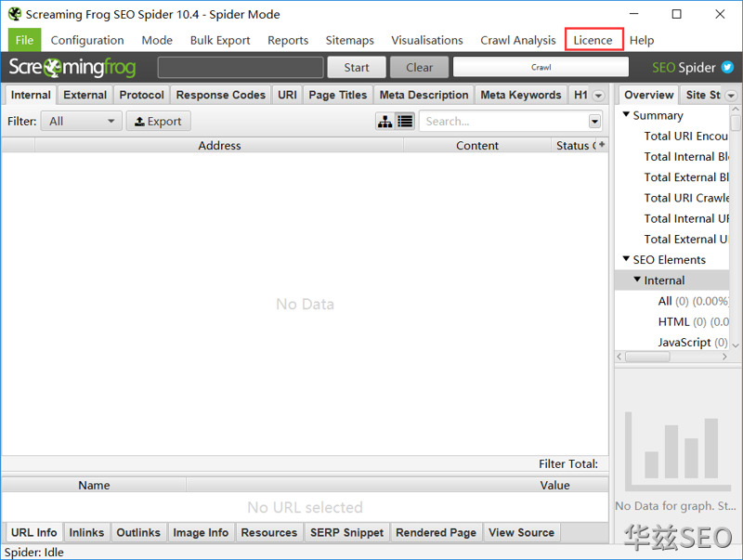Click the frog app icon in title bar
Screen dimensions: 743x560
[14, 14]
